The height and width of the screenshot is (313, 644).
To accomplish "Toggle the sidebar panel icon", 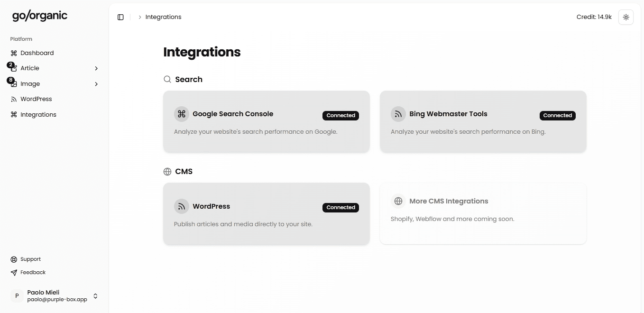I will (x=120, y=17).
